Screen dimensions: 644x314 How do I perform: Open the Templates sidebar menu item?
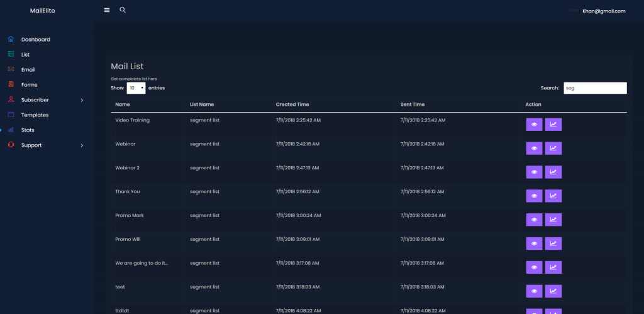35,115
